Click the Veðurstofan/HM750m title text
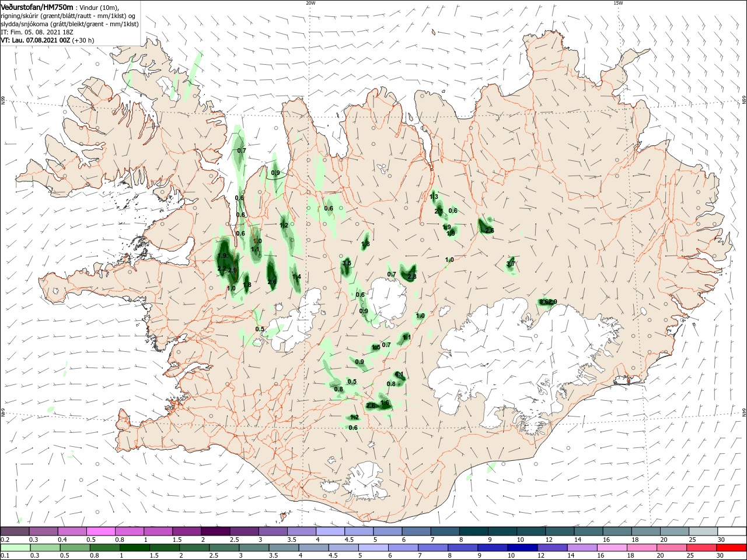747x560 pixels. coord(37,6)
